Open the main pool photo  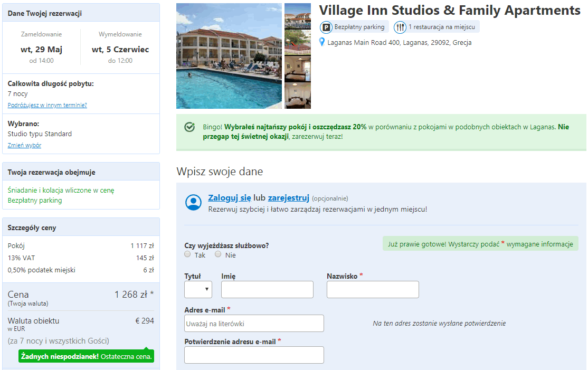229,56
